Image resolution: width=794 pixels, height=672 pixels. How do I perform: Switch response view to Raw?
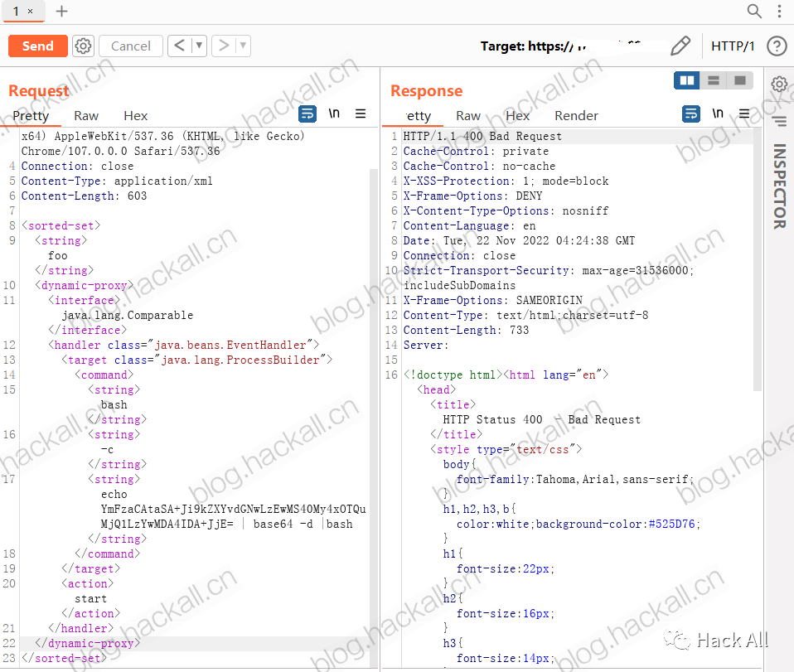[x=468, y=116]
